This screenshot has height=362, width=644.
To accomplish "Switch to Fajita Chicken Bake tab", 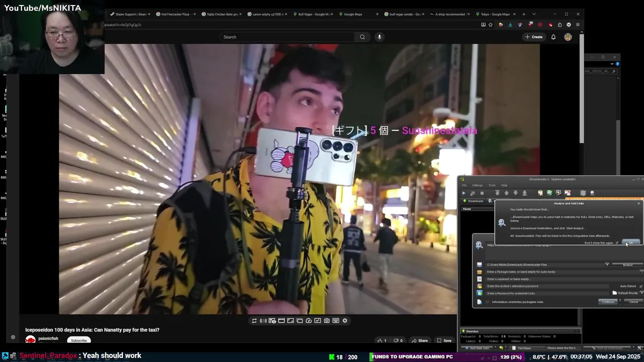I will [220, 14].
